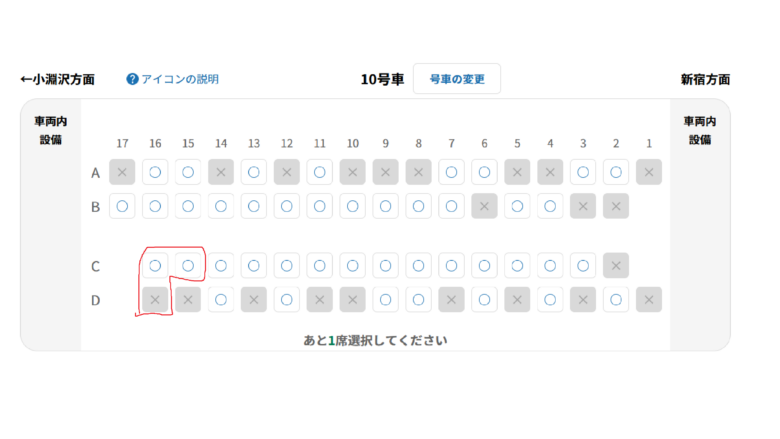Viewport: 780px width, 439px height.
Task: Select seat 7A
Action: (x=452, y=173)
